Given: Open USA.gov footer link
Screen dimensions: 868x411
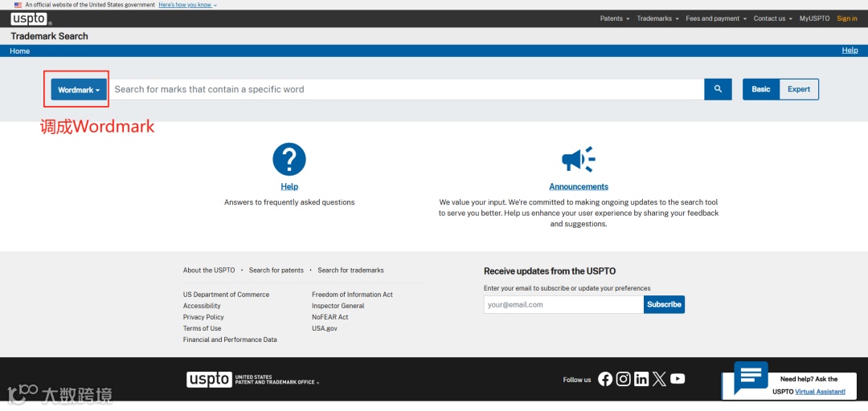Looking at the screenshot, I should tap(325, 328).
